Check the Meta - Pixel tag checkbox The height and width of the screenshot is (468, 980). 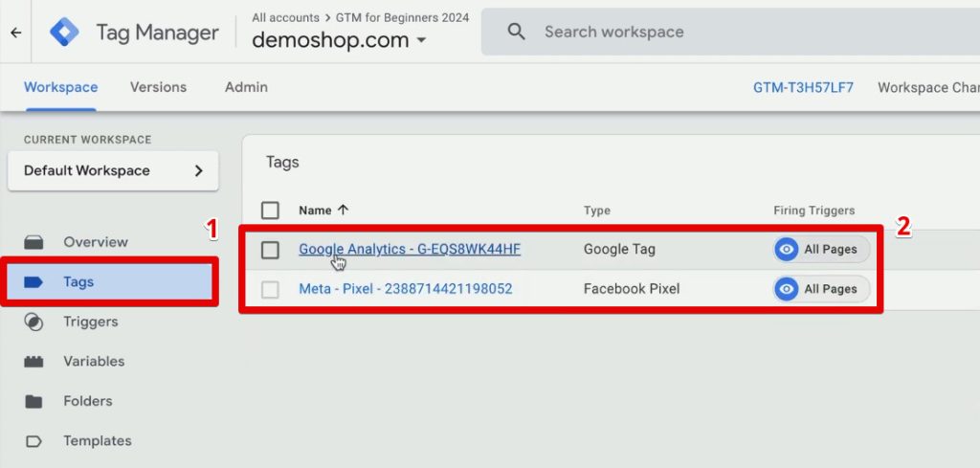[x=270, y=289]
